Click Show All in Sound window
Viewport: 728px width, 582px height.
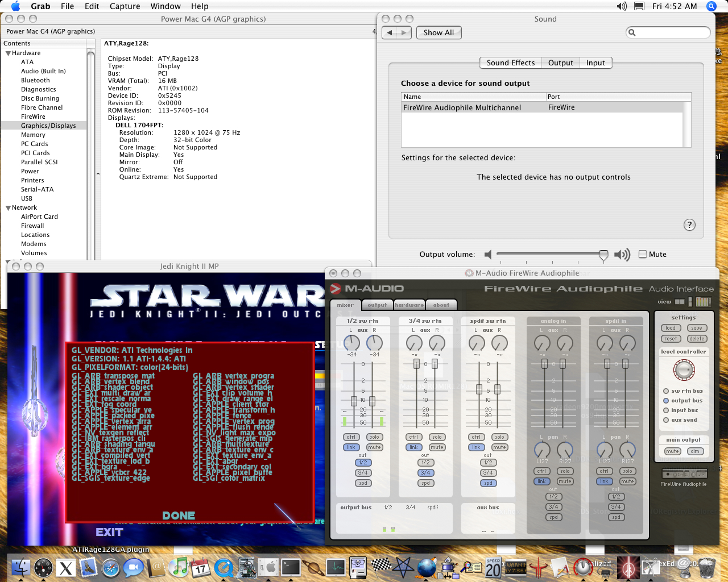point(439,32)
